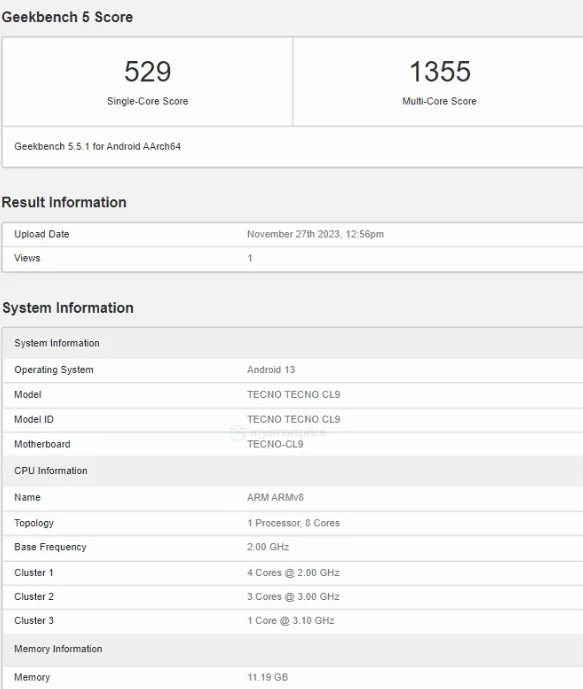Select the 'TECNO-CL9' motherboard value
Screen dimensions: 583x689
coord(275,444)
